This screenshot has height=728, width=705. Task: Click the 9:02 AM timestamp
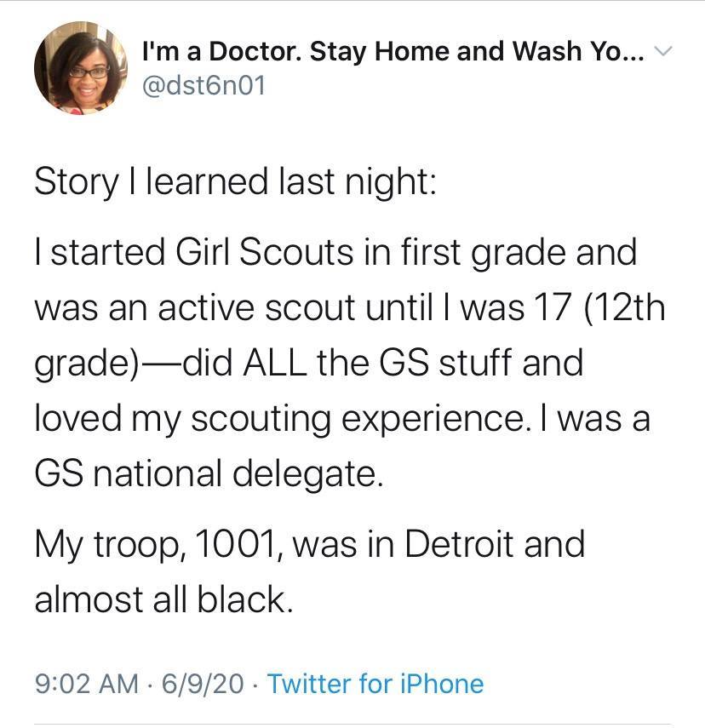(x=86, y=683)
